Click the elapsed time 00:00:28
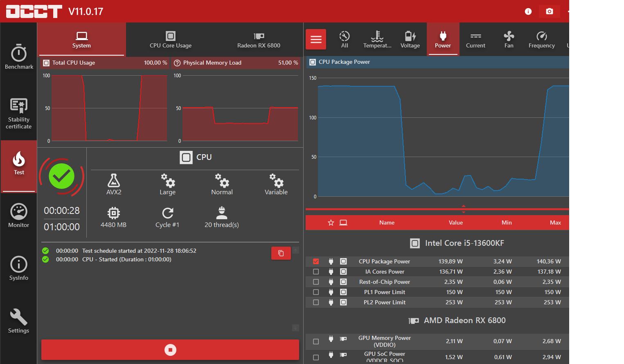The width and height of the screenshot is (624, 364). (x=62, y=211)
